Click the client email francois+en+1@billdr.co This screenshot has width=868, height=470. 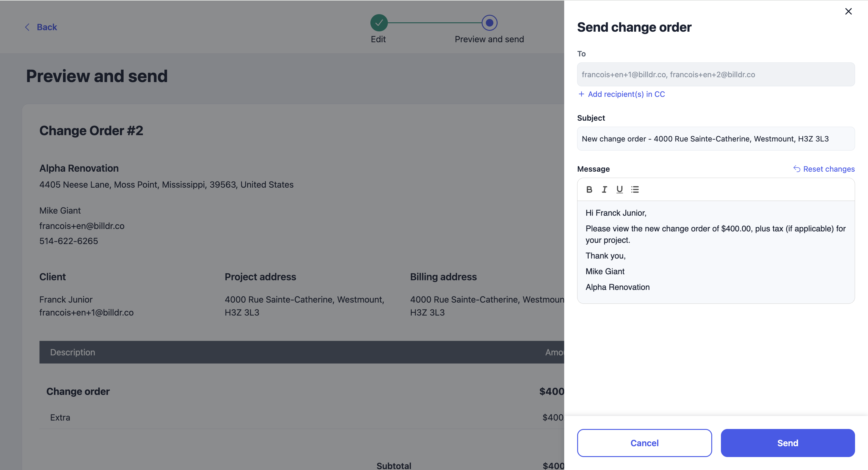click(x=86, y=313)
